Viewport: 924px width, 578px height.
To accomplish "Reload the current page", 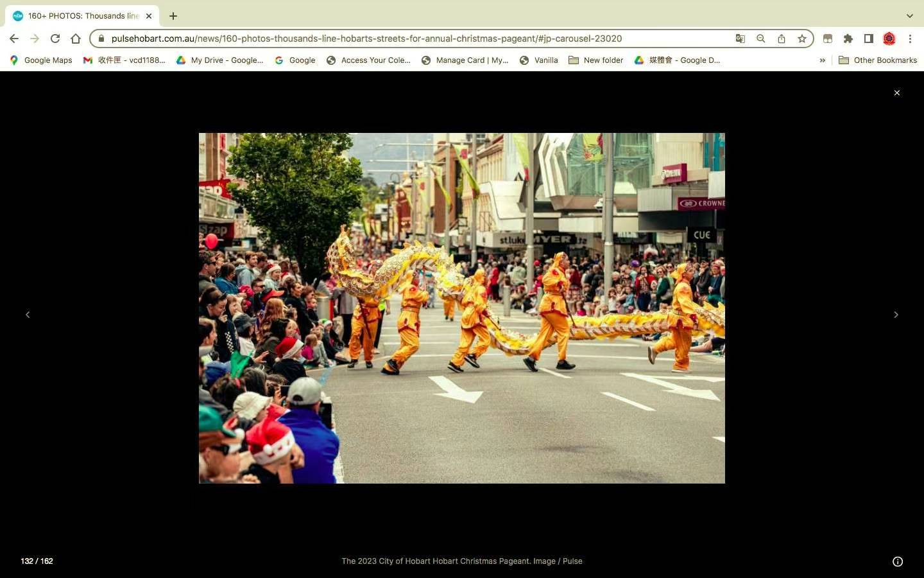I will tap(55, 39).
